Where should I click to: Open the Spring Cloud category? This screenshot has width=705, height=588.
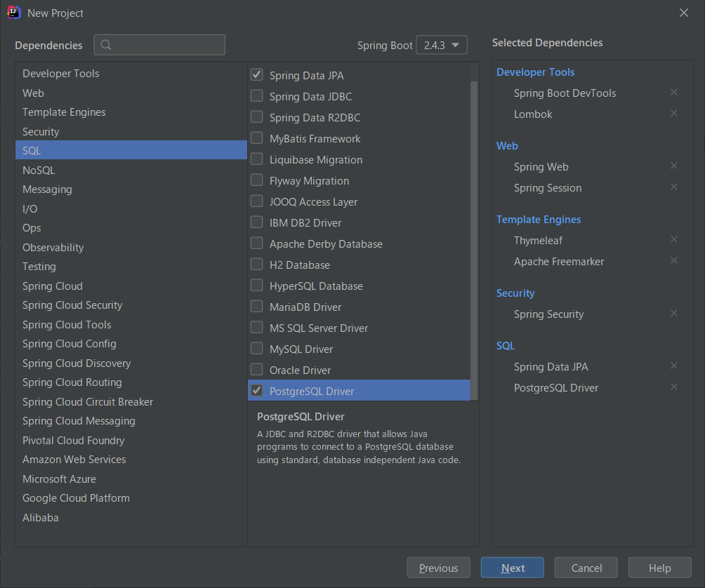tap(131, 286)
